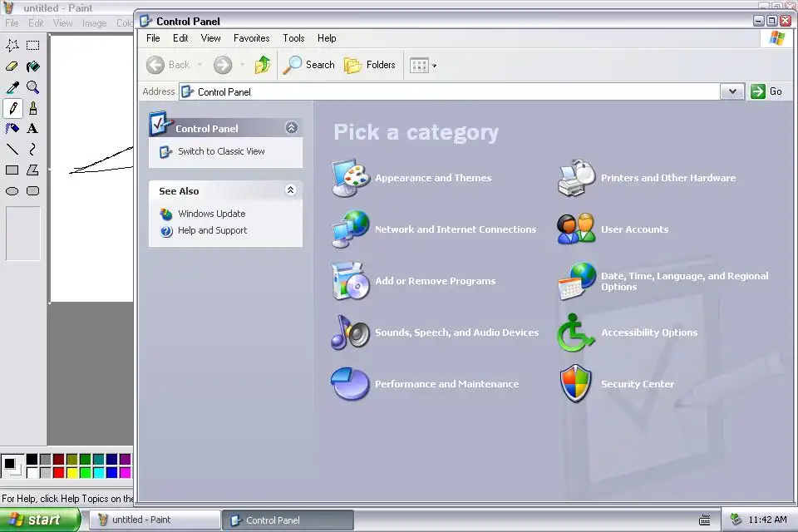Select the Rectangle shape tool in Paint

[x=12, y=170]
